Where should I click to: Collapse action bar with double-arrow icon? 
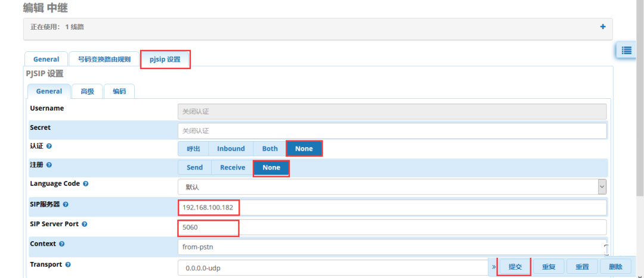click(x=494, y=267)
